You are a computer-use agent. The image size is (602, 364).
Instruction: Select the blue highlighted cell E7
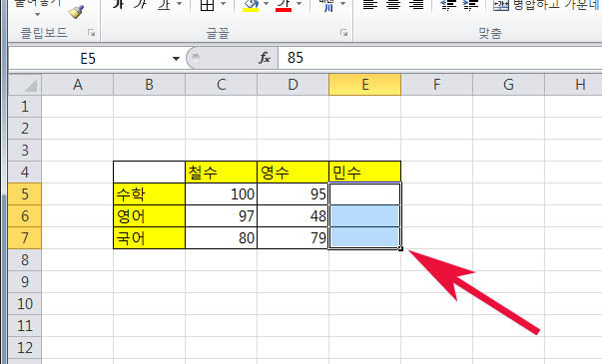[x=364, y=237]
